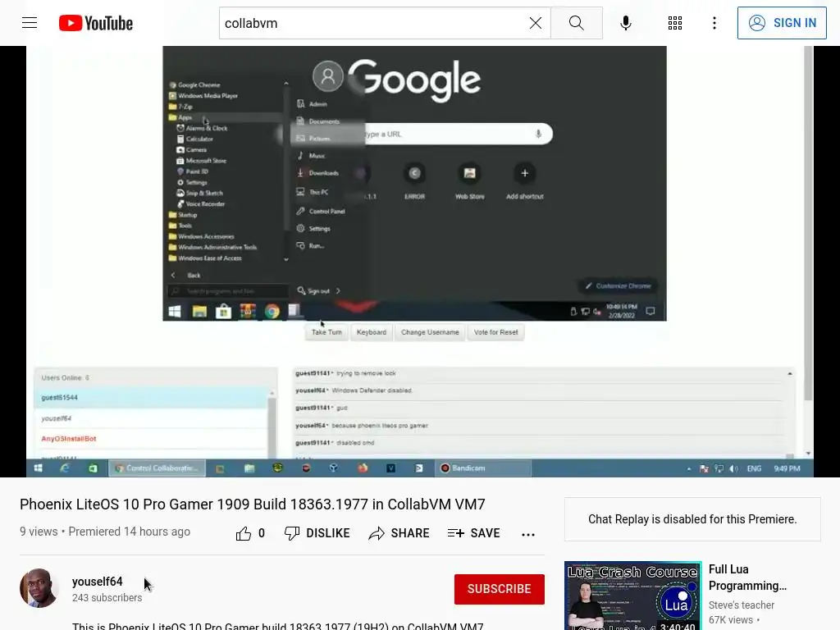
Task: Open the youself64 channel avatar
Action: point(39,588)
